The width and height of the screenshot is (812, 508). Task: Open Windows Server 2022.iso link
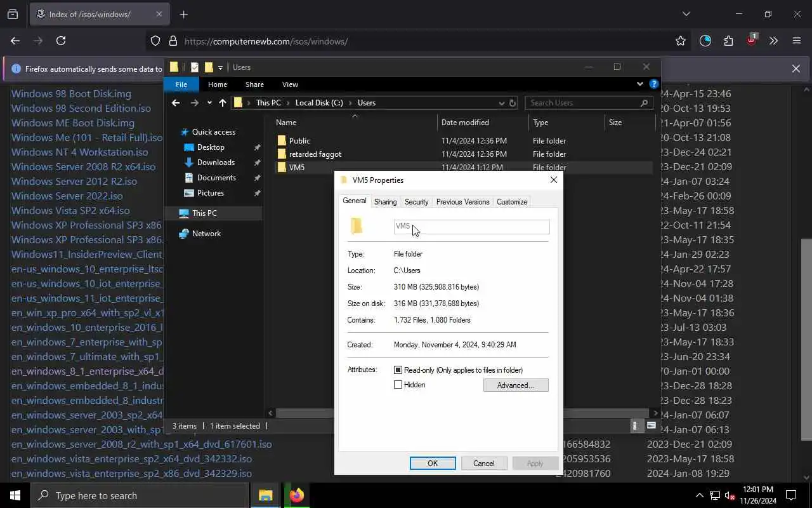pos(67,196)
